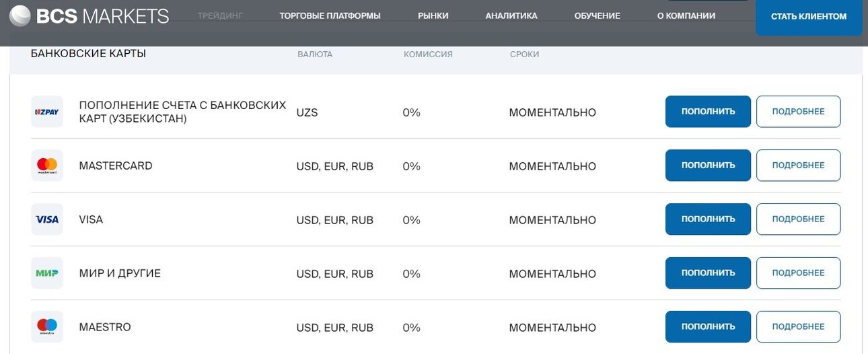Click the BCS Markets globe logo
The height and width of the screenshot is (354, 868).
click(20, 16)
